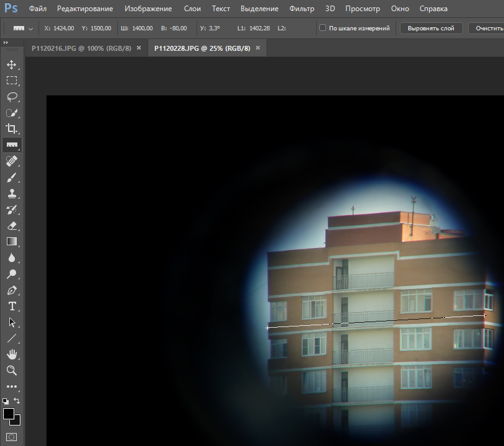This screenshot has height=446, width=504.
Task: Click the right endpoint of ruler line
Action: [x=485, y=316]
